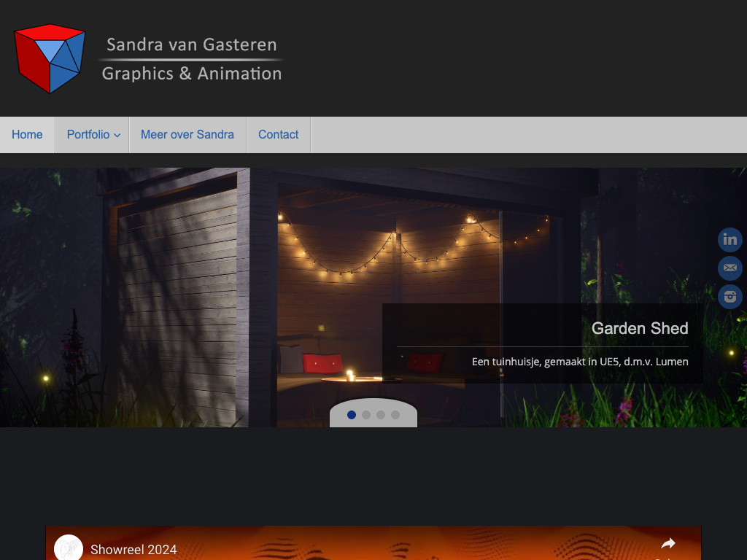Open the Contact page
Screen dimensions: 747x560
(278, 135)
